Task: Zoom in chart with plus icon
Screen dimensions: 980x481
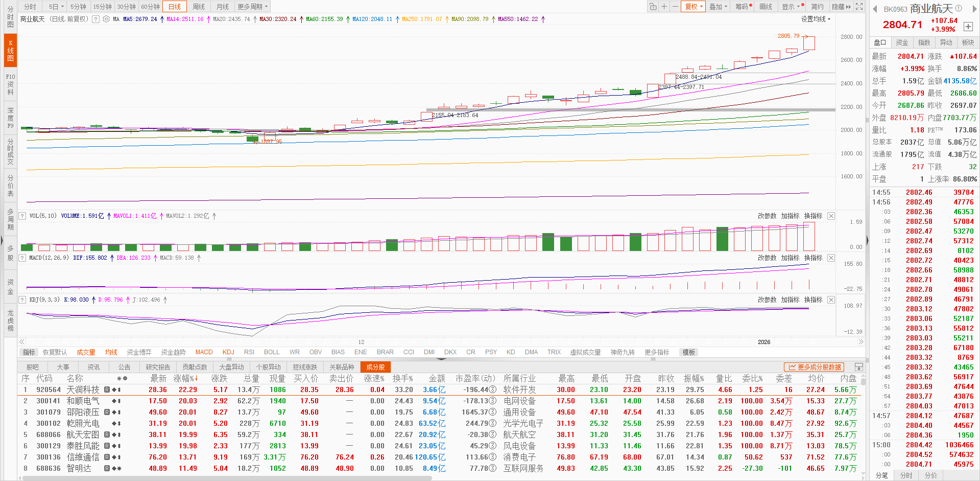Action: [x=664, y=7]
